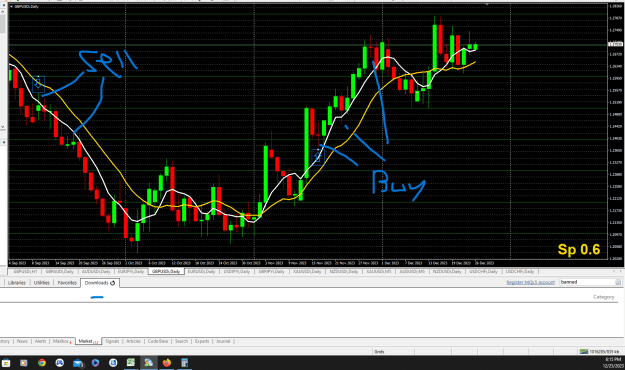Switch to the GBPJPY,Daily chart tab
The width and height of the screenshot is (625, 370).
[271, 272]
